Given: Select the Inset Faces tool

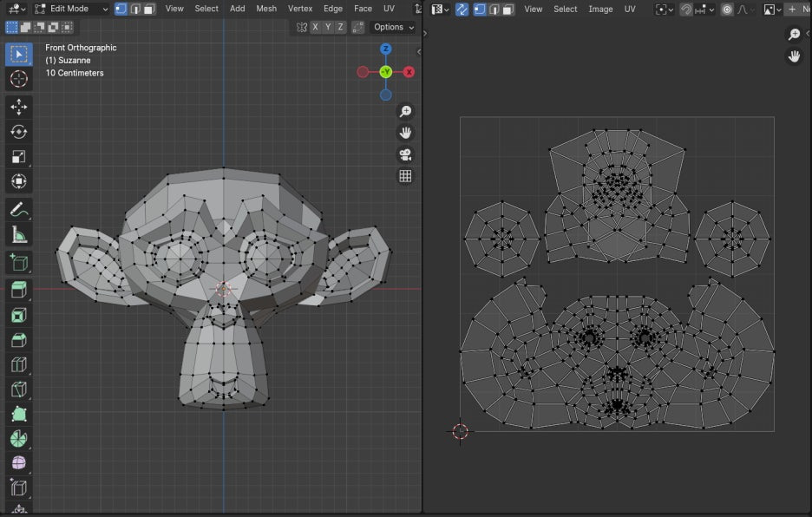Looking at the screenshot, I should [x=18, y=315].
